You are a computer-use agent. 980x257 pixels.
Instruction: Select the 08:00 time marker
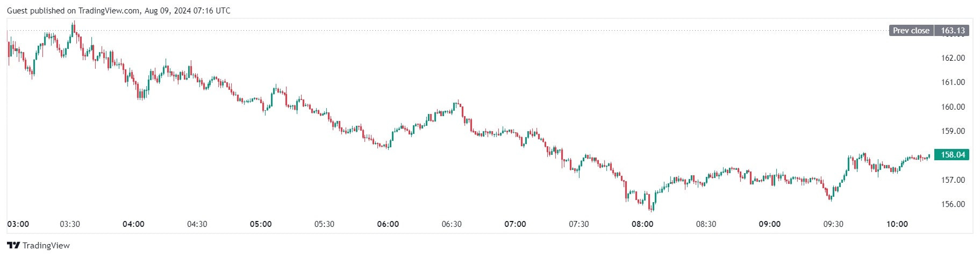[642, 224]
